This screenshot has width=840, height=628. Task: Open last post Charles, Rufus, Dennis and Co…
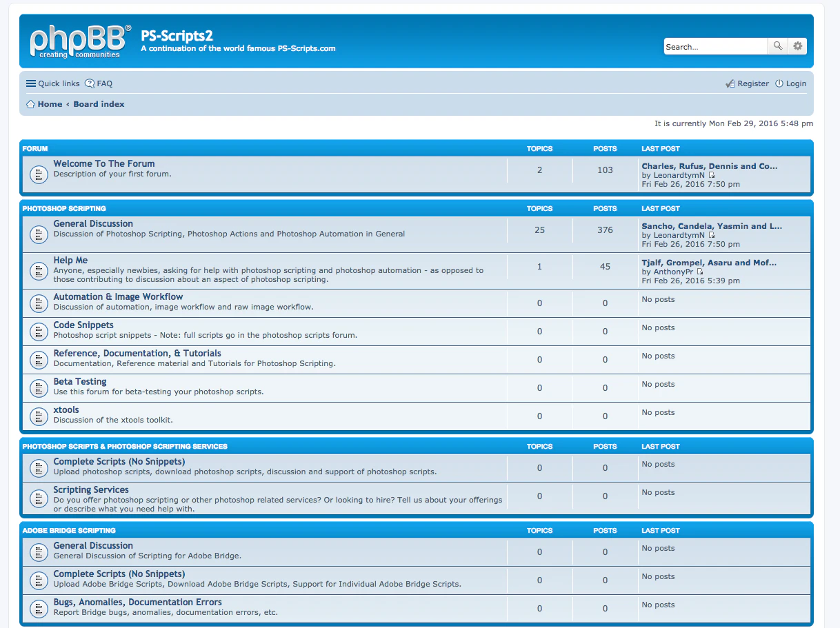[x=710, y=166]
